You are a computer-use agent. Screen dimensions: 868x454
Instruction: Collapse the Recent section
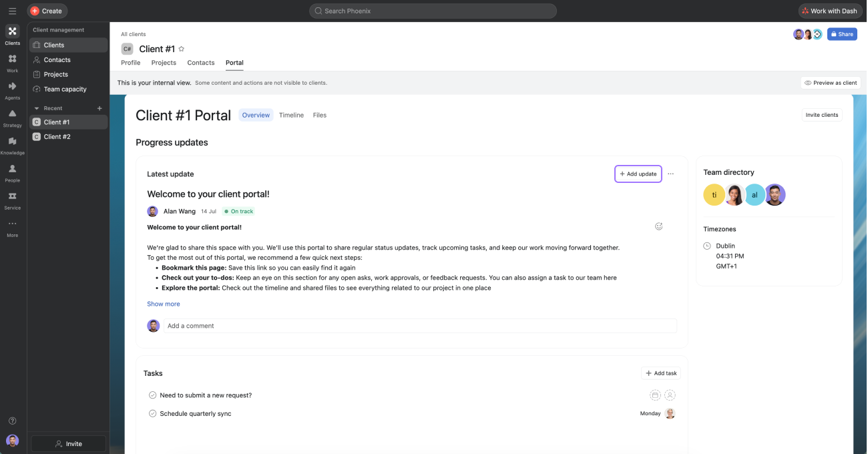coord(37,108)
